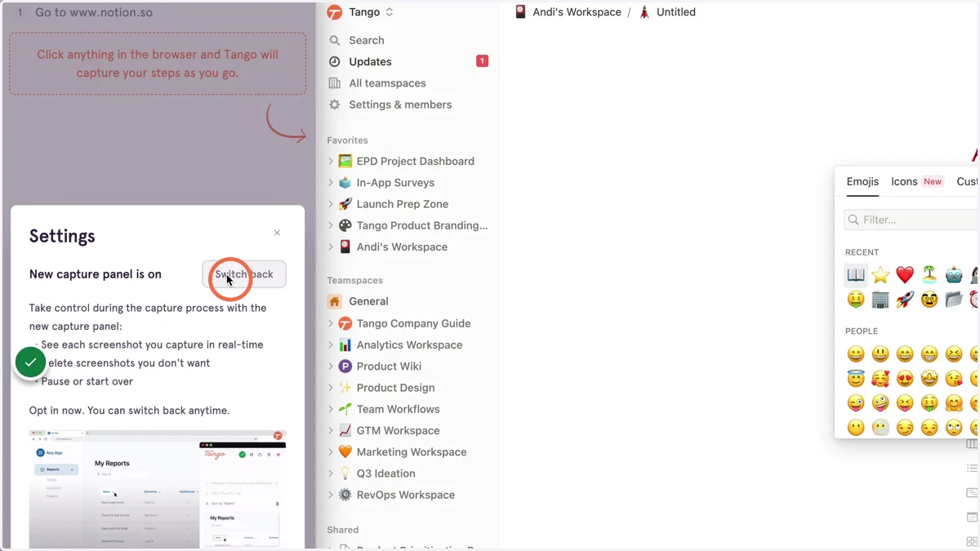Image resolution: width=980 pixels, height=551 pixels.
Task: Click the Teamspaces section header
Action: click(354, 280)
